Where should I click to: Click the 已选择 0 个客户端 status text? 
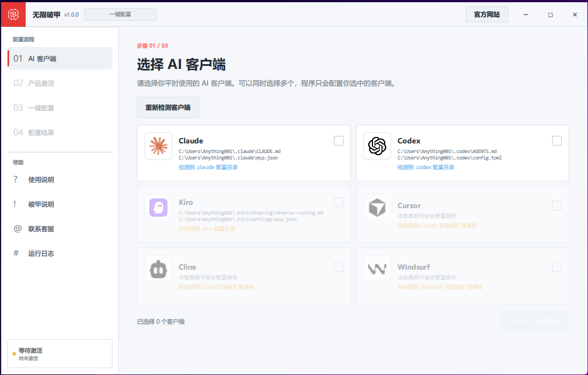pyautogui.click(x=161, y=322)
